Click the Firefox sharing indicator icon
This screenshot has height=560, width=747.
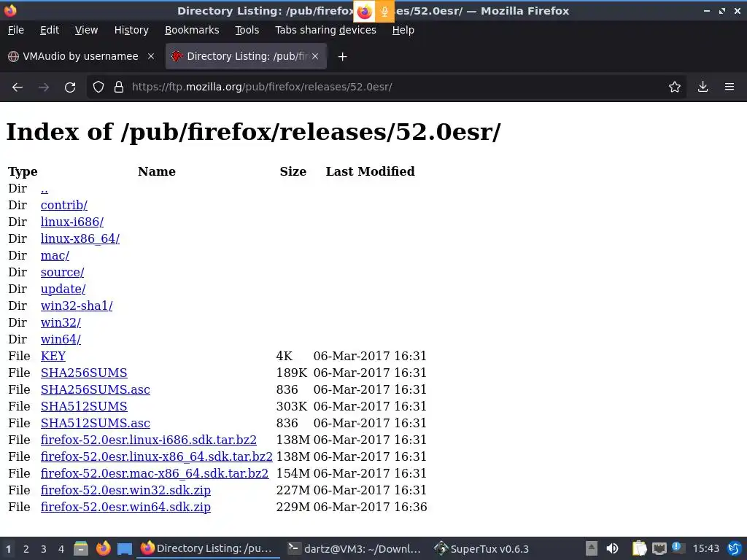365,12
